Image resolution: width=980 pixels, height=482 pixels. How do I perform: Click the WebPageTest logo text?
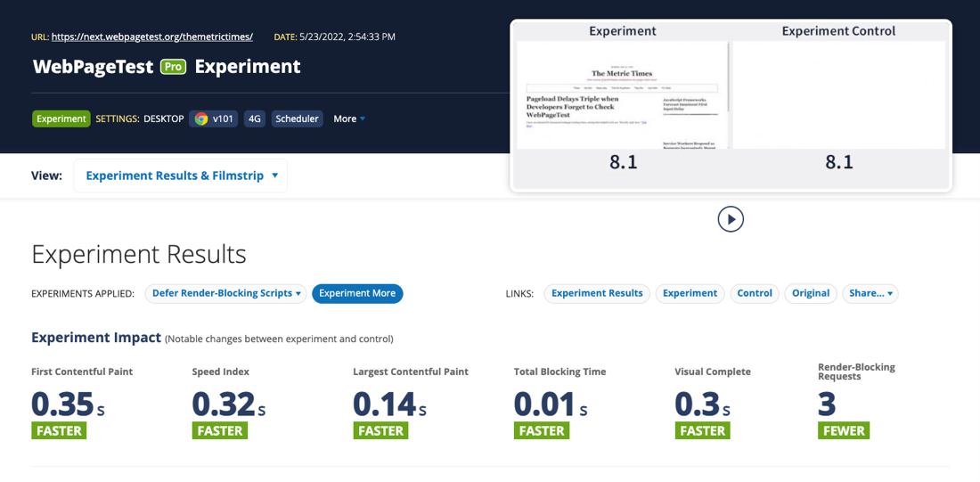click(x=94, y=67)
